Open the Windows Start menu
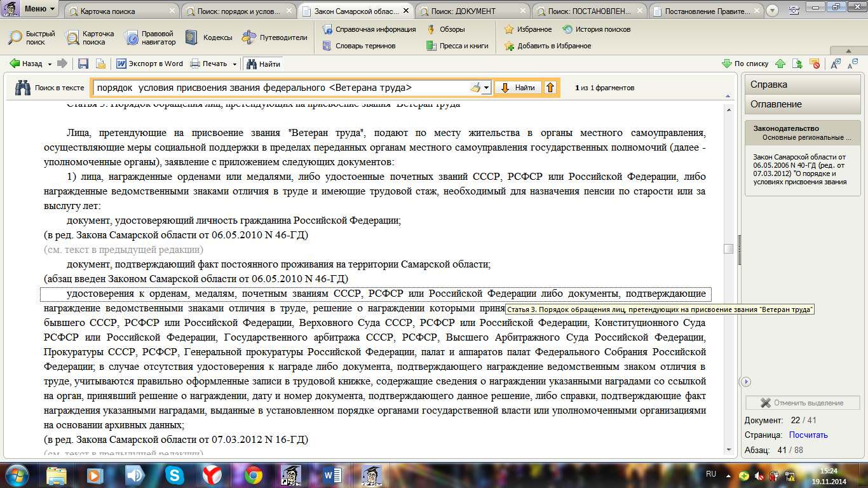Viewport: 868px width, 488px height. 17,475
